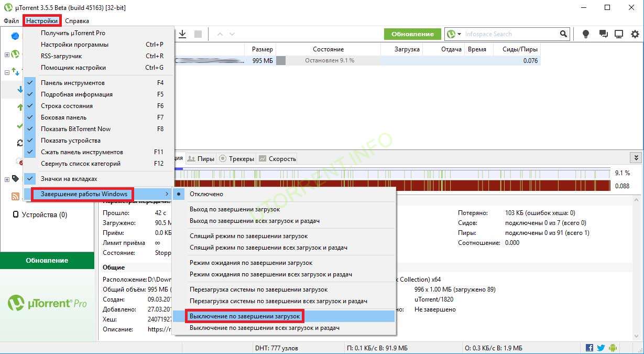Select 'Выход по завершении загрузок'
644x354 pixels.
pos(285,209)
